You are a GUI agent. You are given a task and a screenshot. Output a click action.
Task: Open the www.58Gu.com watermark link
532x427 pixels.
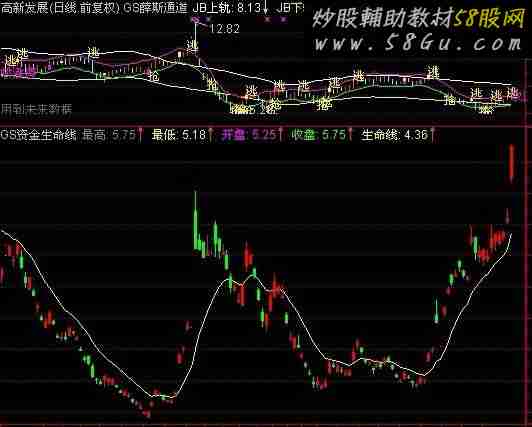tap(418, 43)
